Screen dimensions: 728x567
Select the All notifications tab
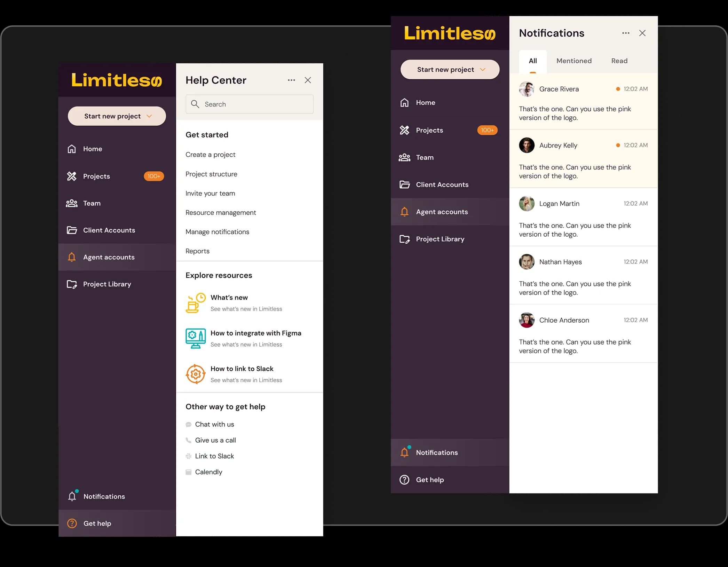(532, 61)
